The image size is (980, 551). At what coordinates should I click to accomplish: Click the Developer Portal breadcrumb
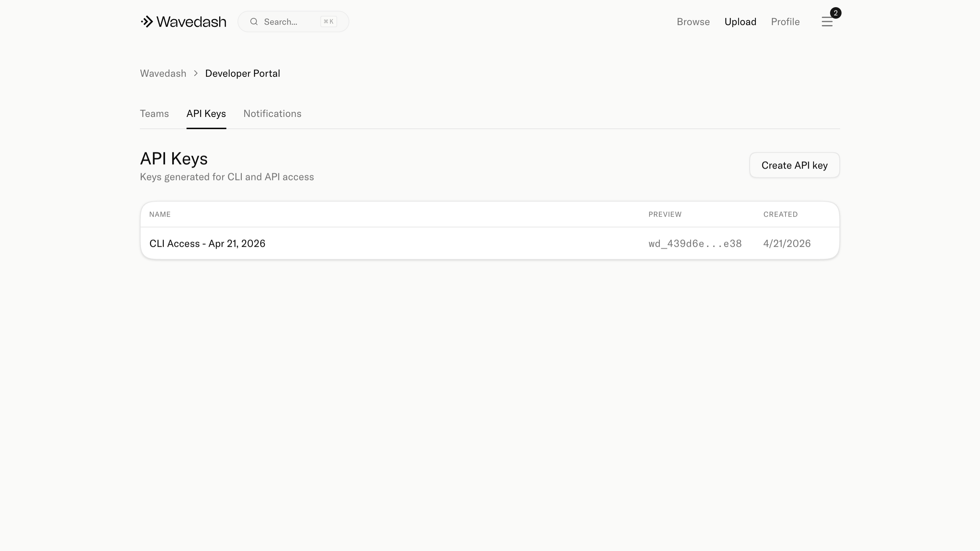pos(242,74)
